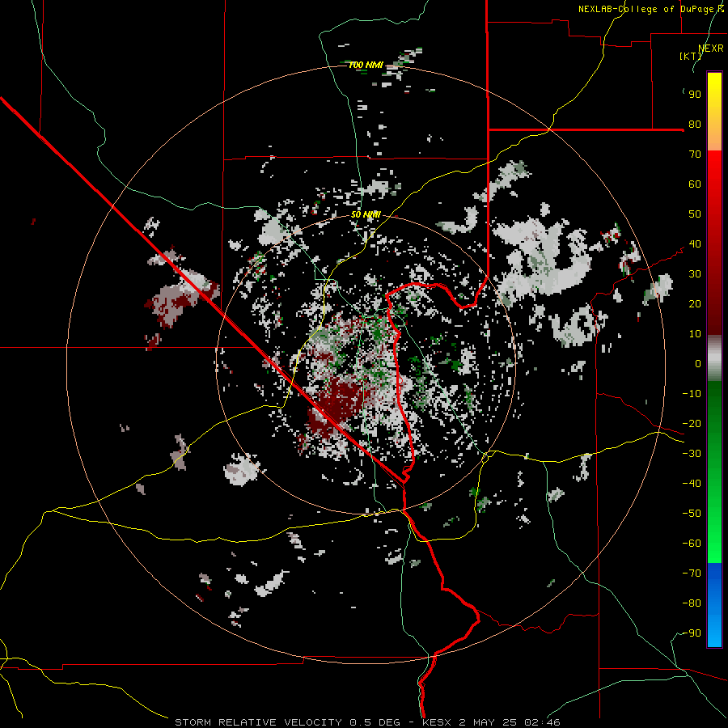Viewport: 728px width, 728px height.
Task: Click the 60 value on velocity scale
Action: [695, 184]
